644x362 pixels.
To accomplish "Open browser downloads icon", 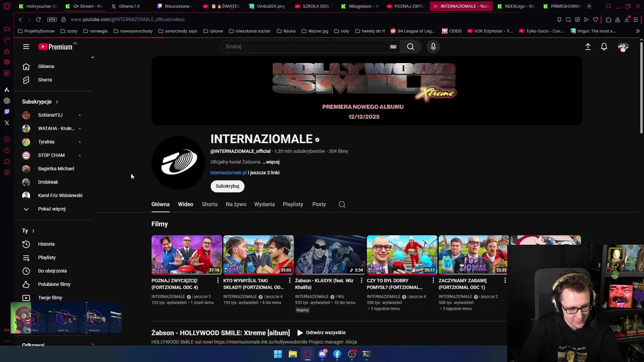I will (627, 20).
